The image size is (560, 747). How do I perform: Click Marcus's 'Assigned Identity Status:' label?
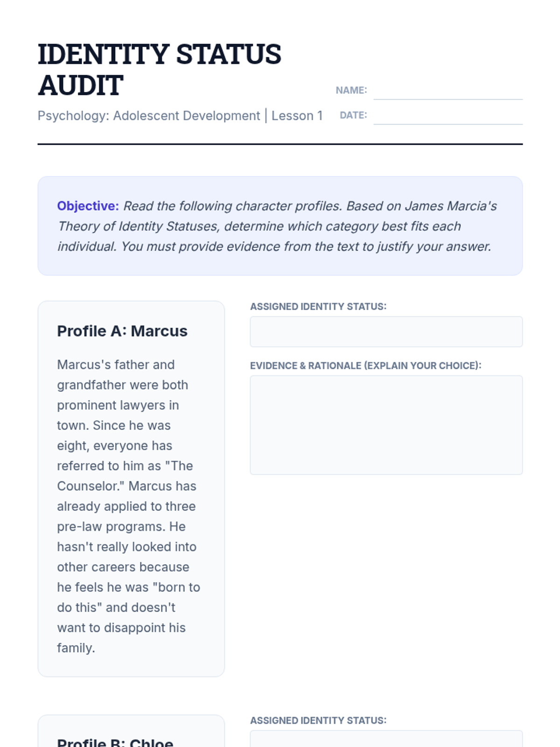318,307
